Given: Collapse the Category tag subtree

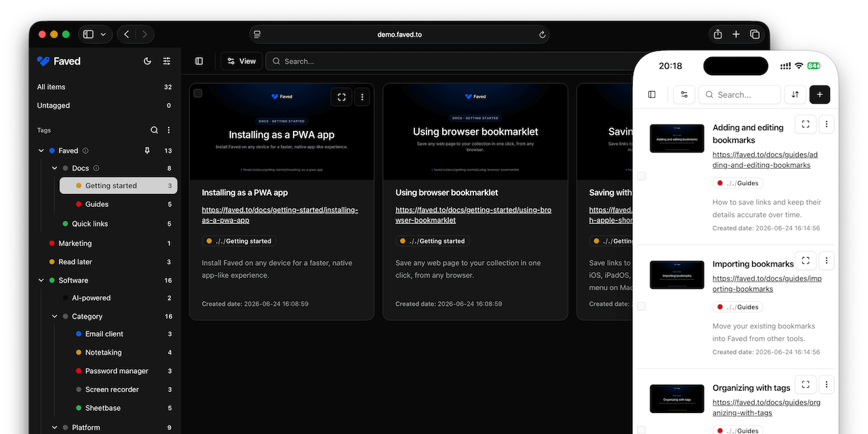Looking at the screenshot, I should (x=55, y=317).
